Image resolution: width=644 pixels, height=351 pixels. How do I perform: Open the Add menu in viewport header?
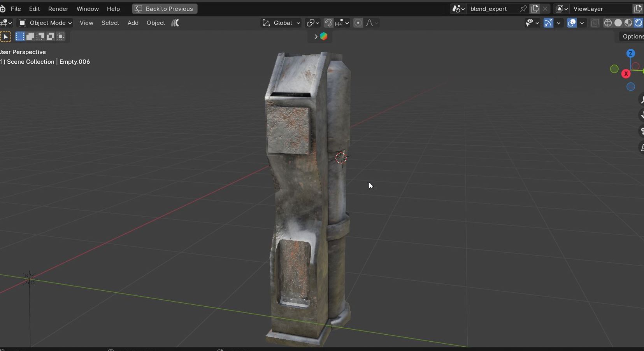pos(133,23)
